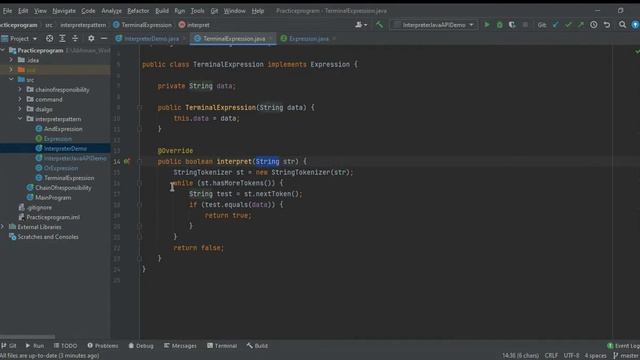Collapse all in Project panel
Screen dimensions: 640x360
[75, 38]
